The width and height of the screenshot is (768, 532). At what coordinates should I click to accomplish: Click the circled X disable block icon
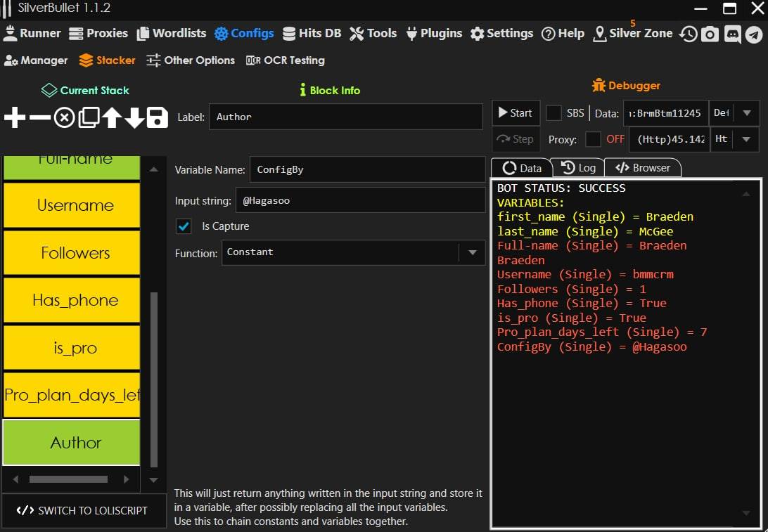64,117
